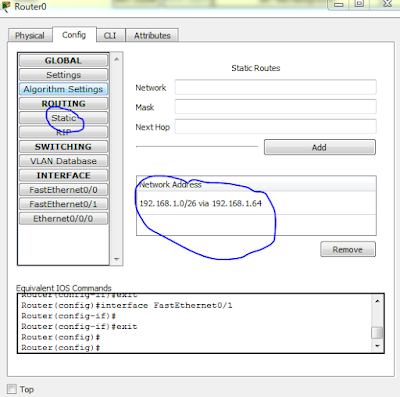Click sidebar scroll down arrow
Image resolution: width=400 pixels, height=397 pixels.
click(x=117, y=259)
